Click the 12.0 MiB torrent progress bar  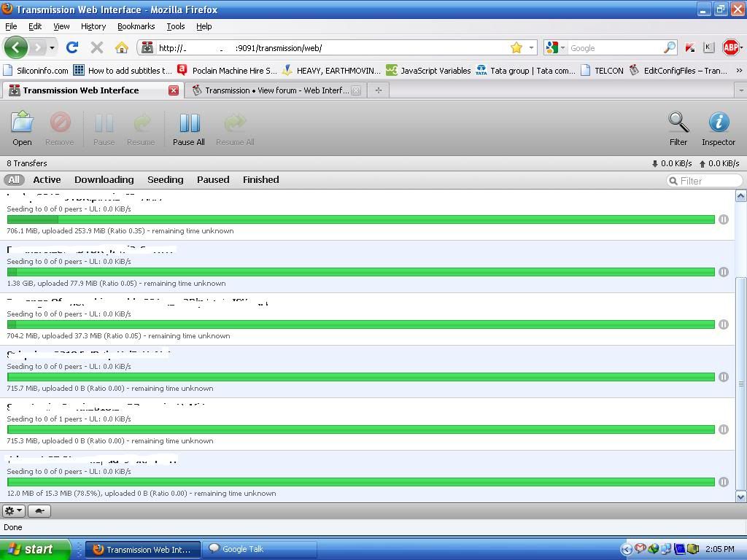[361, 482]
